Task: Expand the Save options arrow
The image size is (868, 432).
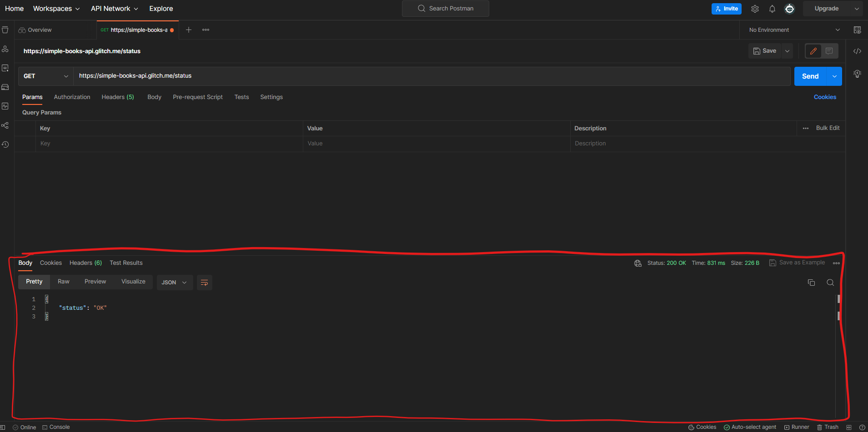Action: (787, 51)
